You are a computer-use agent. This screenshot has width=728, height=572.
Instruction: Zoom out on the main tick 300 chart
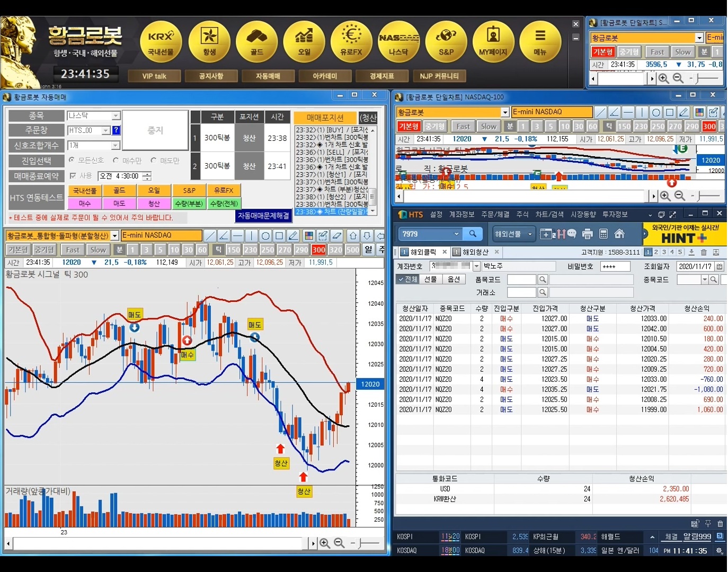[339, 543]
